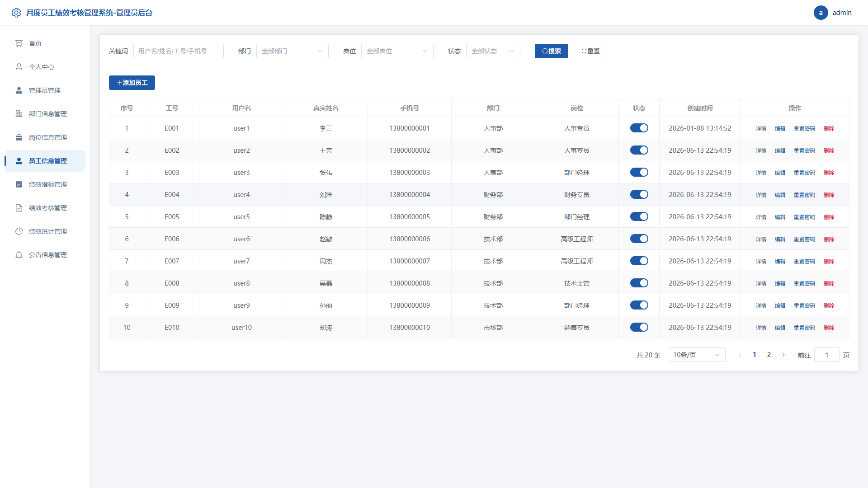Click the 首页 monitor icon in sidebar
This screenshot has height=488, width=868.
click(x=19, y=43)
